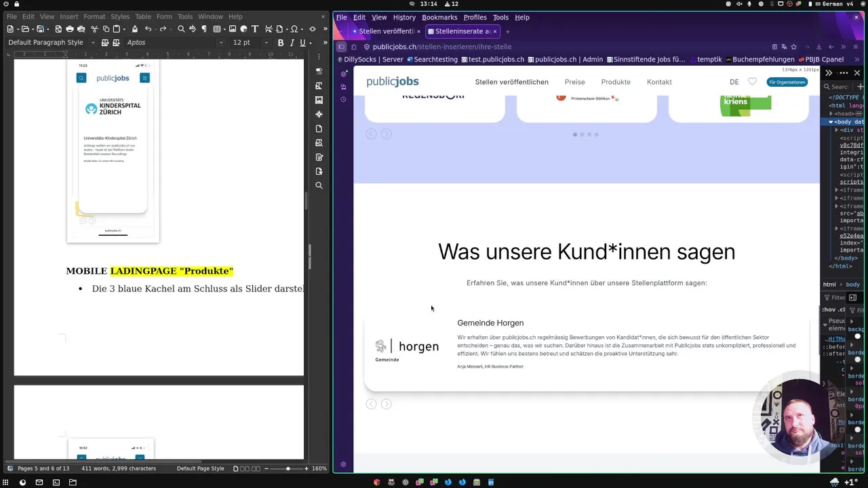Insert text box icon in Writer
This screenshot has width=868, height=488.
click(x=255, y=29)
